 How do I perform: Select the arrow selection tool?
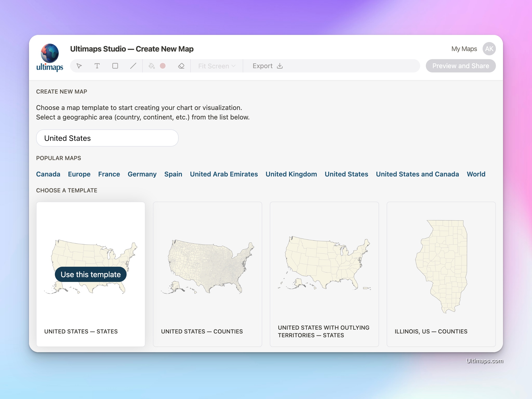coord(79,66)
